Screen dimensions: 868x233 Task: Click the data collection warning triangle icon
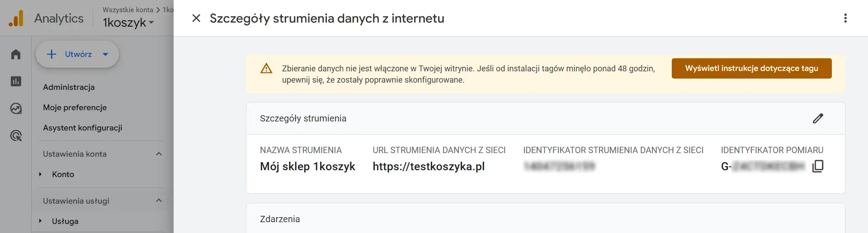coord(266,69)
